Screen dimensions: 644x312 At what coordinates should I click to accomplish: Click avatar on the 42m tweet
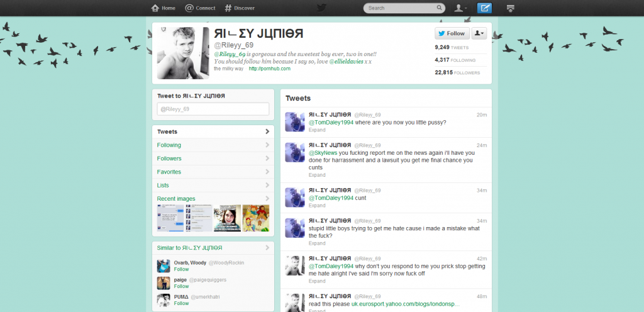pos(295,265)
